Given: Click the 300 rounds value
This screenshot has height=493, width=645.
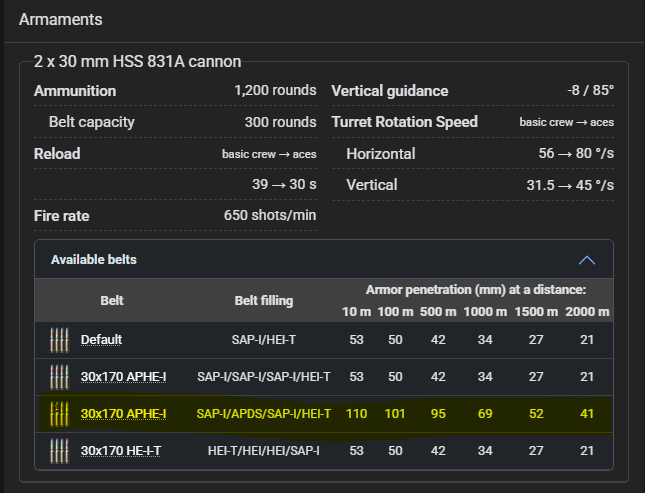Looking at the screenshot, I should [281, 122].
